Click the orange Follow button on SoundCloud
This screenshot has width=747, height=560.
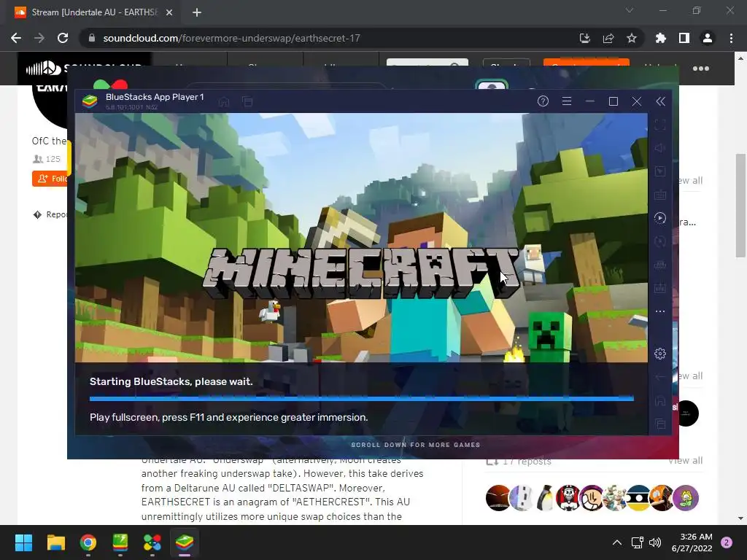click(x=50, y=179)
